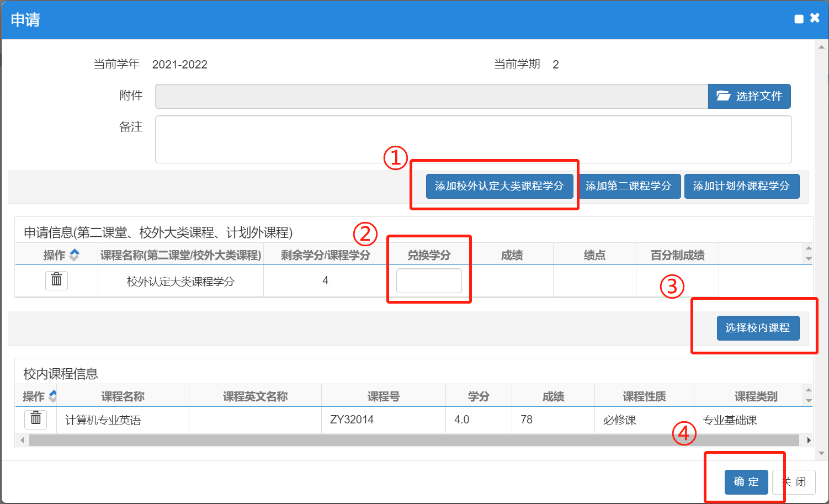Image resolution: width=829 pixels, height=504 pixels.
Task: Click 选择文件 to choose an attachment
Action: [749, 96]
